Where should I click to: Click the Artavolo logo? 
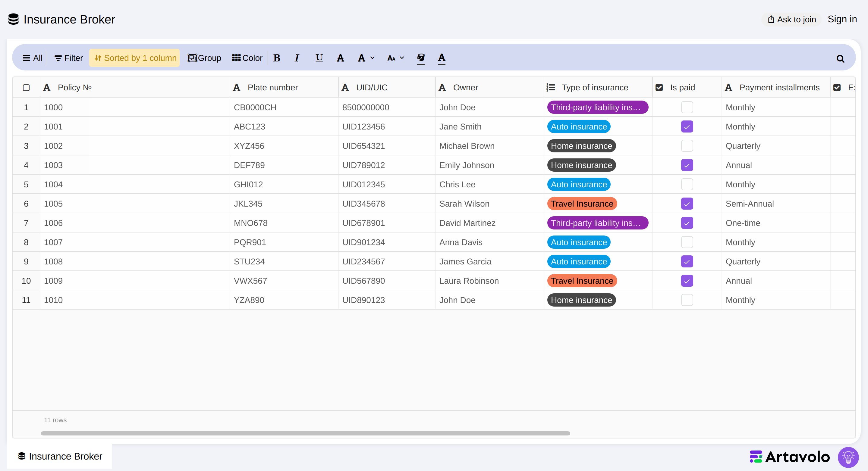pos(790,457)
